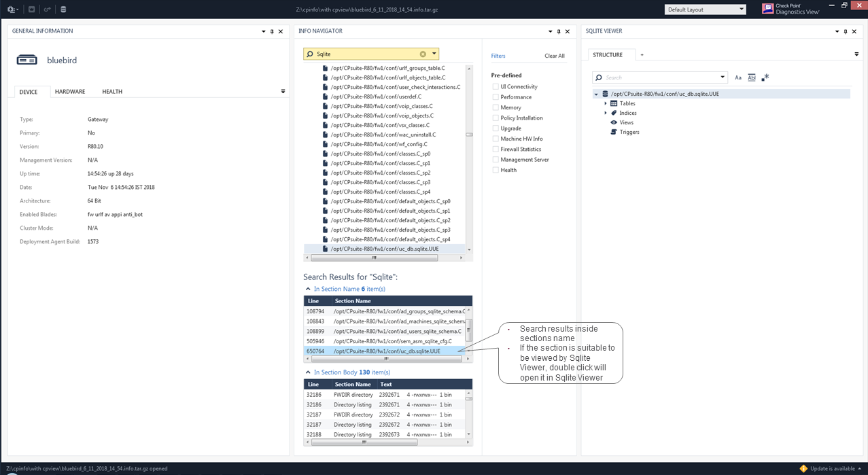868x475 pixels.
Task: Pin the Info Navigator panel
Action: click(x=558, y=31)
